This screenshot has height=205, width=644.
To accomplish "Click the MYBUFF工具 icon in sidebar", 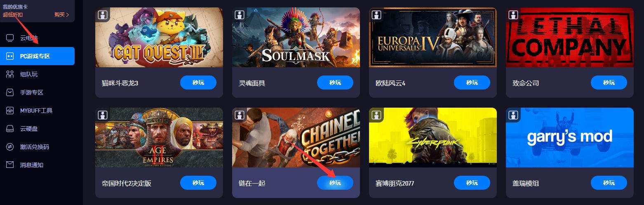I will pos(10,111).
